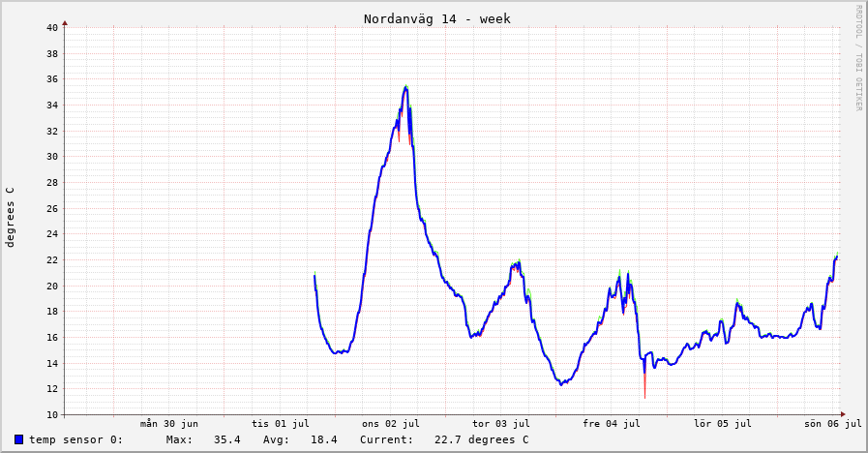Click the 'temp sensor 0:' legend label
Viewport: 868px width, 453px height.
click(x=75, y=439)
